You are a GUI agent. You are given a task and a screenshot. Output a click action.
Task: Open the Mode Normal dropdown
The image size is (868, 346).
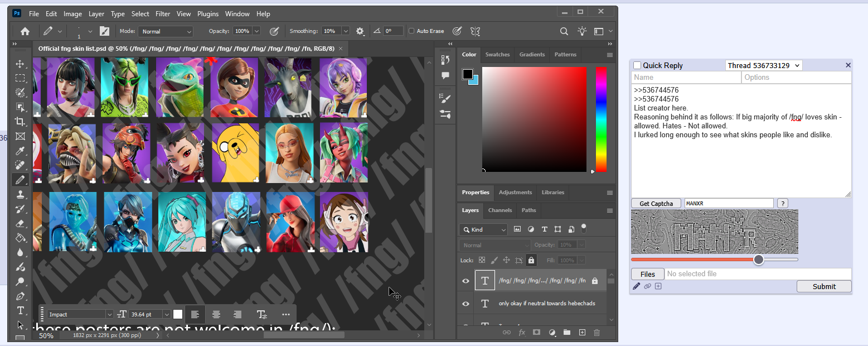(x=166, y=32)
